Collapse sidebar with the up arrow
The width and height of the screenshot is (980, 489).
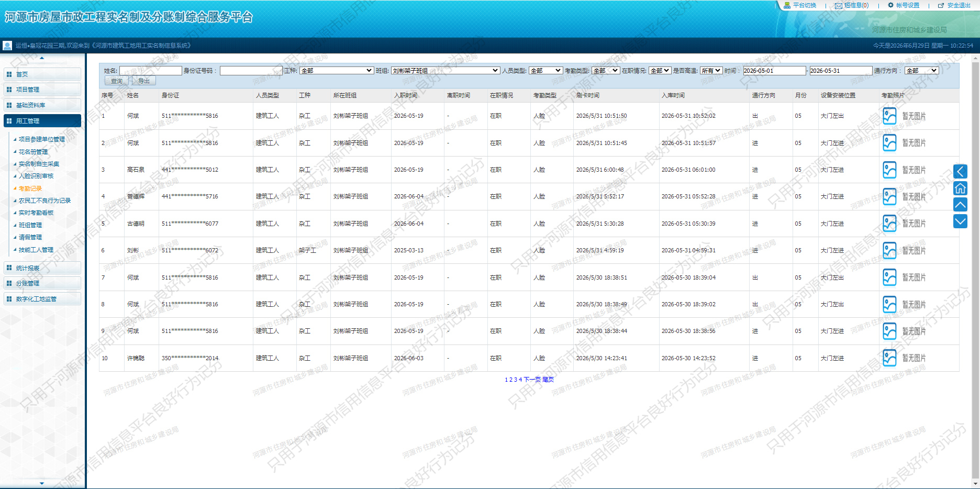(x=42, y=58)
